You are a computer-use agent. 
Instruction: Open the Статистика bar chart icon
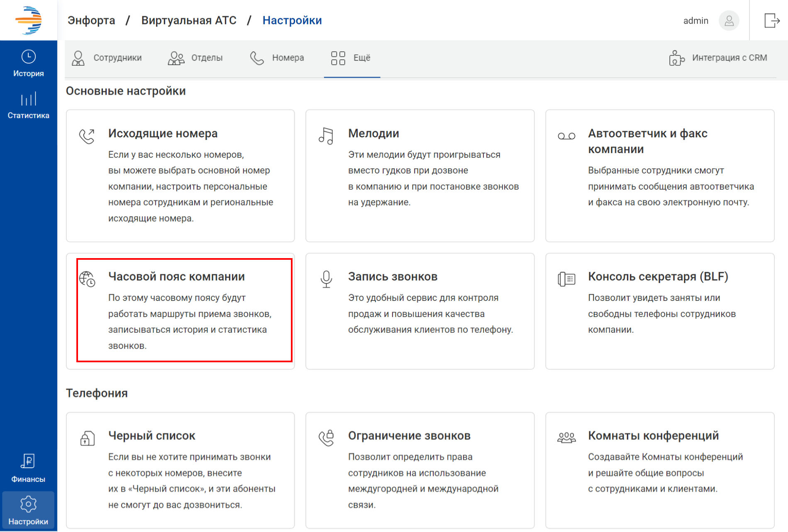tap(29, 99)
